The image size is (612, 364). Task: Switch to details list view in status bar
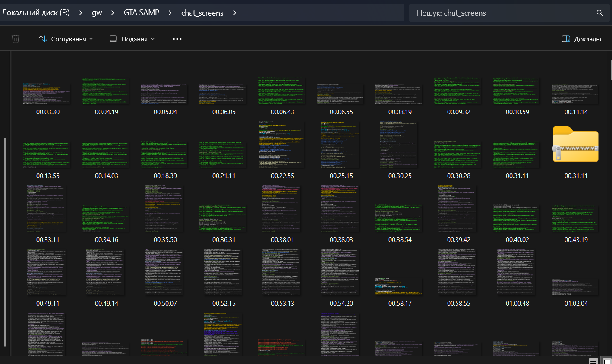(593, 361)
